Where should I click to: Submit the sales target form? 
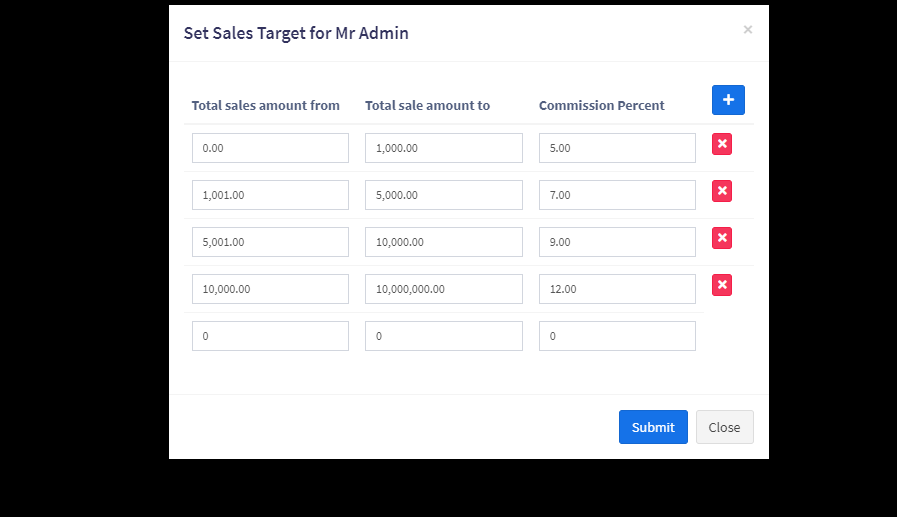[653, 427]
